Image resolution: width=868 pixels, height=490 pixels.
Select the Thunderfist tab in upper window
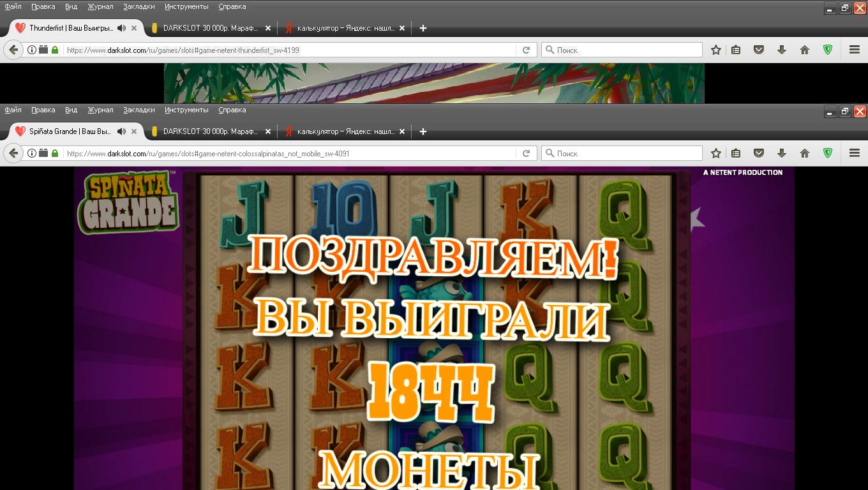pos(70,28)
